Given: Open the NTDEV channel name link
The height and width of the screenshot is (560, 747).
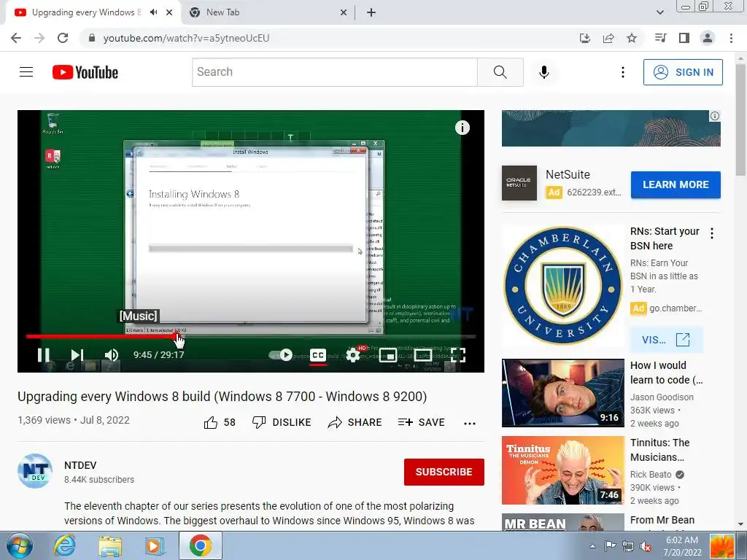Looking at the screenshot, I should 80,465.
